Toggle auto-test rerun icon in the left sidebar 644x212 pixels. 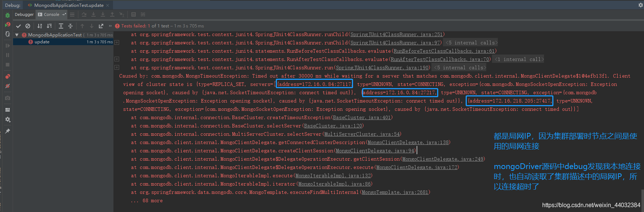pyautogui.click(x=8, y=34)
